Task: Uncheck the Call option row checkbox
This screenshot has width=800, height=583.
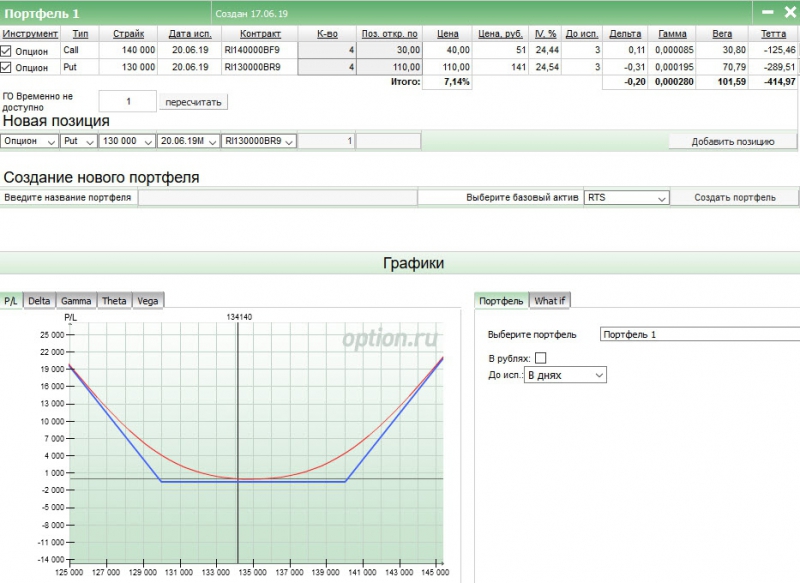Action: [x=7, y=49]
